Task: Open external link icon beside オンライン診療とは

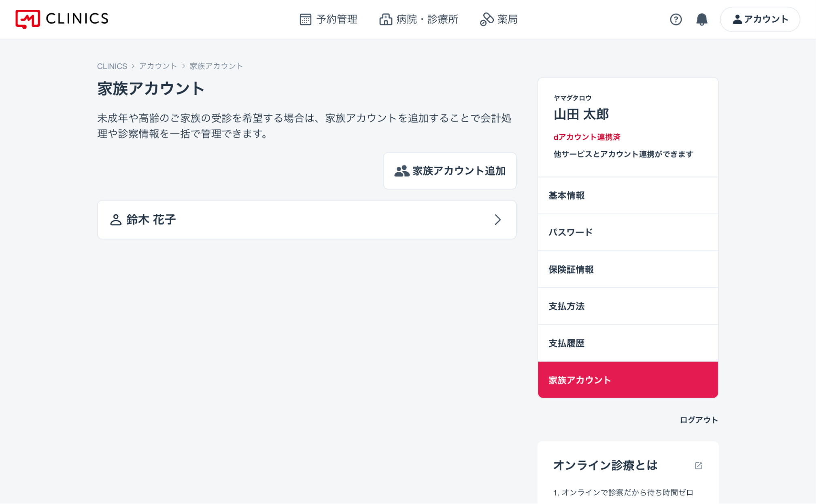Action: click(x=698, y=466)
